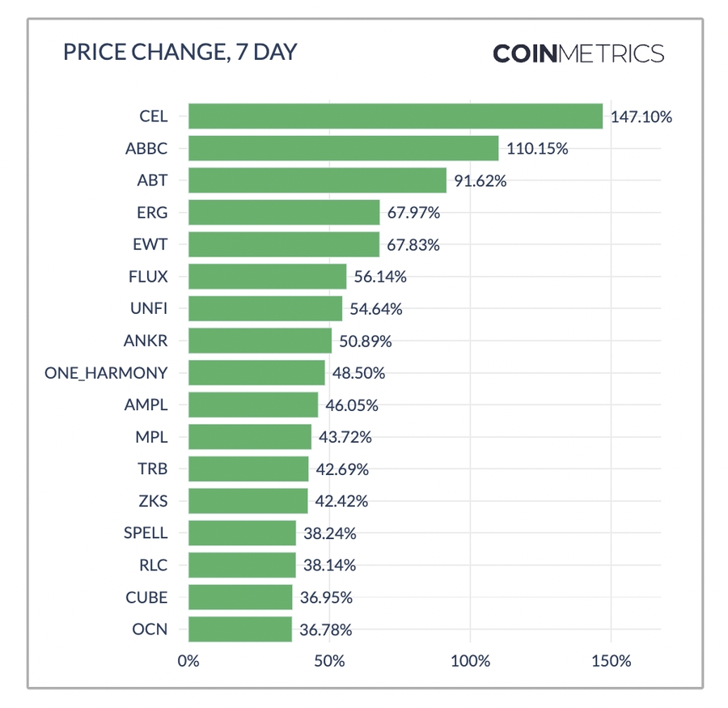This screenshot has height=708, width=728.
Task: Click the RLC 38.14% label
Action: [x=328, y=565]
